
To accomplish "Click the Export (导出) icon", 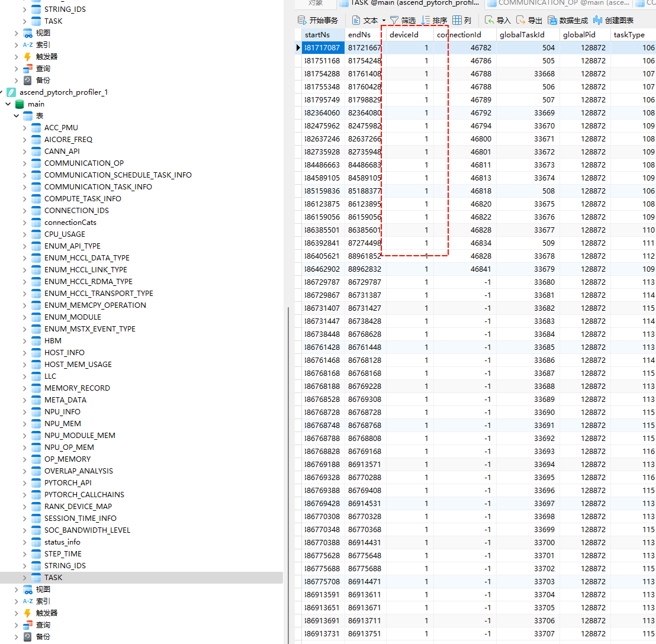I will click(520, 20).
